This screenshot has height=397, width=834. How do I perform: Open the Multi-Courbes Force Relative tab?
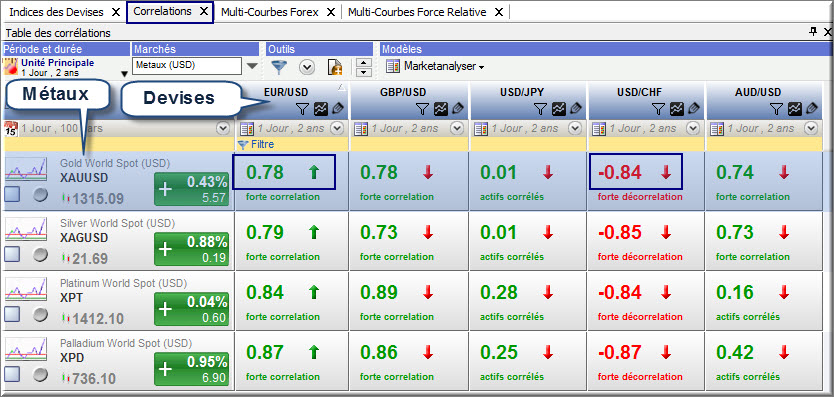point(417,12)
